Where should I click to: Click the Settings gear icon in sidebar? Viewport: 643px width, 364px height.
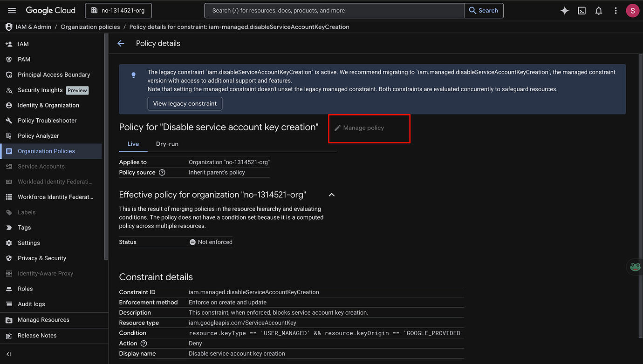pyautogui.click(x=9, y=243)
